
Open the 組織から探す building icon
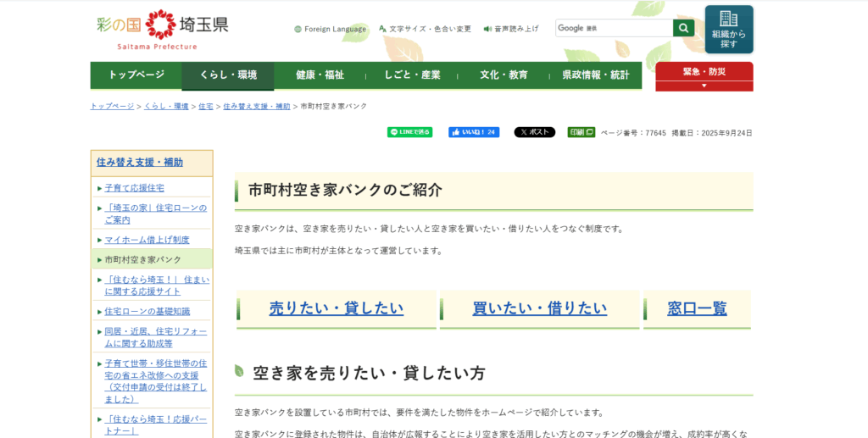click(728, 30)
